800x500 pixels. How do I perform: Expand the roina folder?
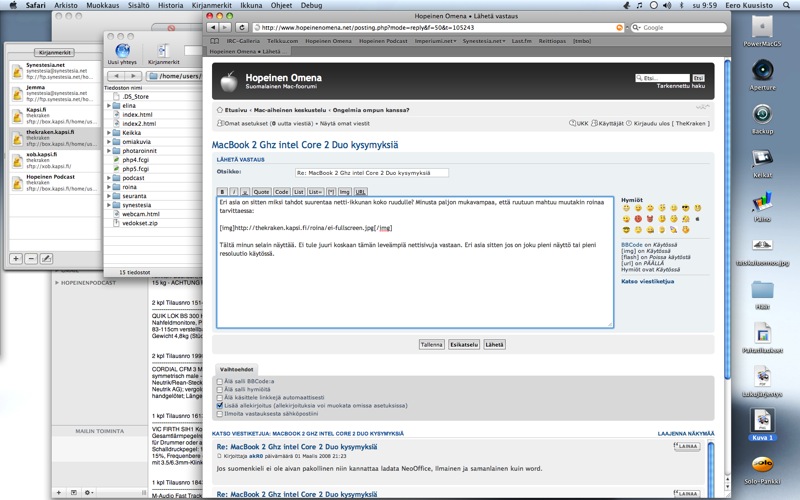pos(109,187)
